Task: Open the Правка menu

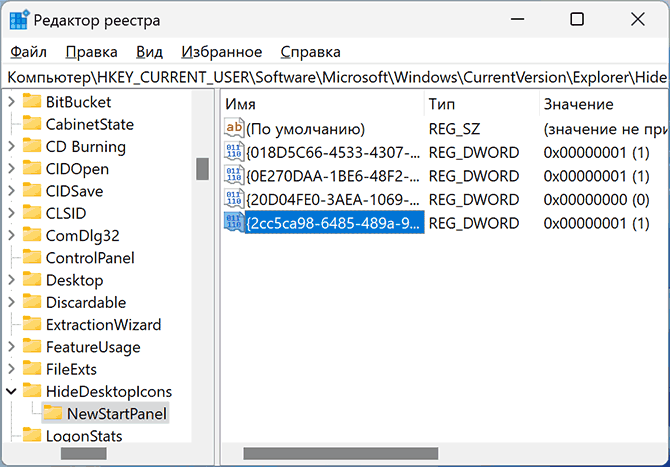Action: click(91, 52)
